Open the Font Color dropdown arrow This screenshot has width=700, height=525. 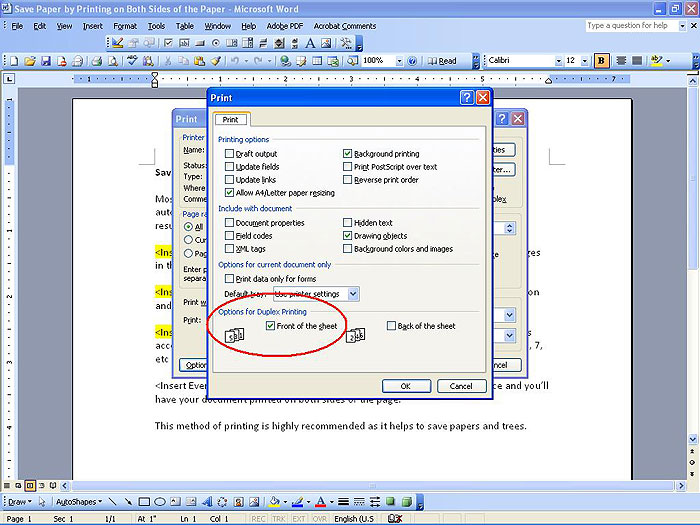tap(331, 502)
